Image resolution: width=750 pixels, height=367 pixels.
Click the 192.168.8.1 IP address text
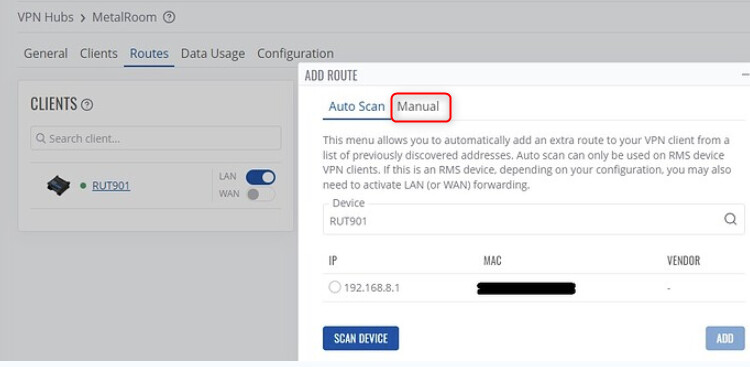click(x=372, y=288)
